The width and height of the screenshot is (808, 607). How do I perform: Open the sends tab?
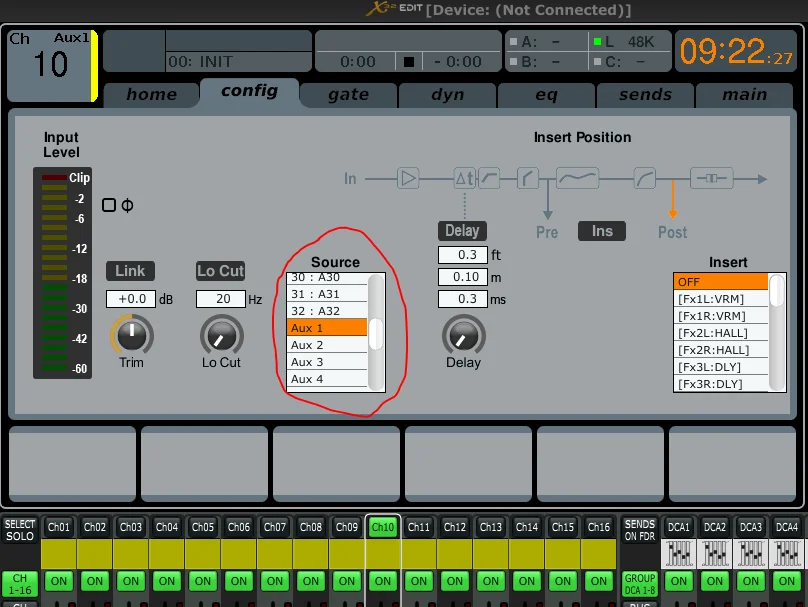tap(645, 95)
